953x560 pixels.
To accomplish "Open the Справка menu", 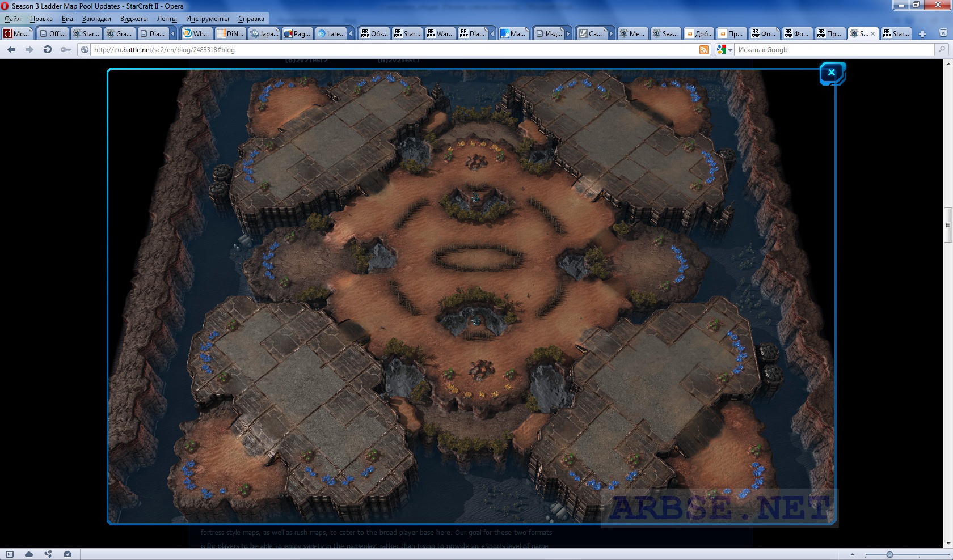I will pos(251,19).
